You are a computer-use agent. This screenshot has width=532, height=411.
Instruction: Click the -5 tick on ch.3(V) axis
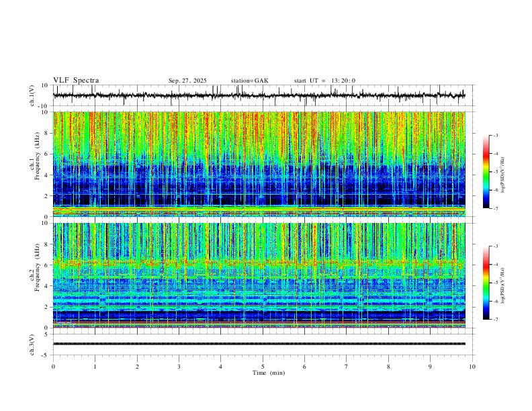point(45,355)
